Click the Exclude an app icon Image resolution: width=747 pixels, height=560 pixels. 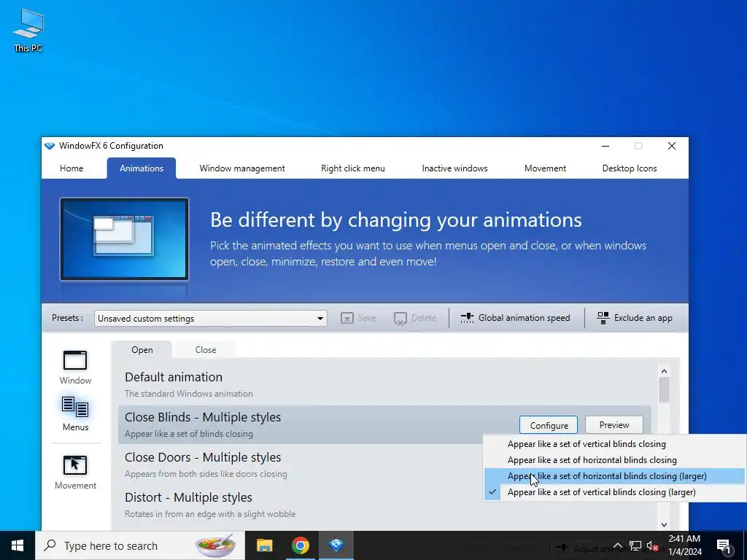point(603,318)
